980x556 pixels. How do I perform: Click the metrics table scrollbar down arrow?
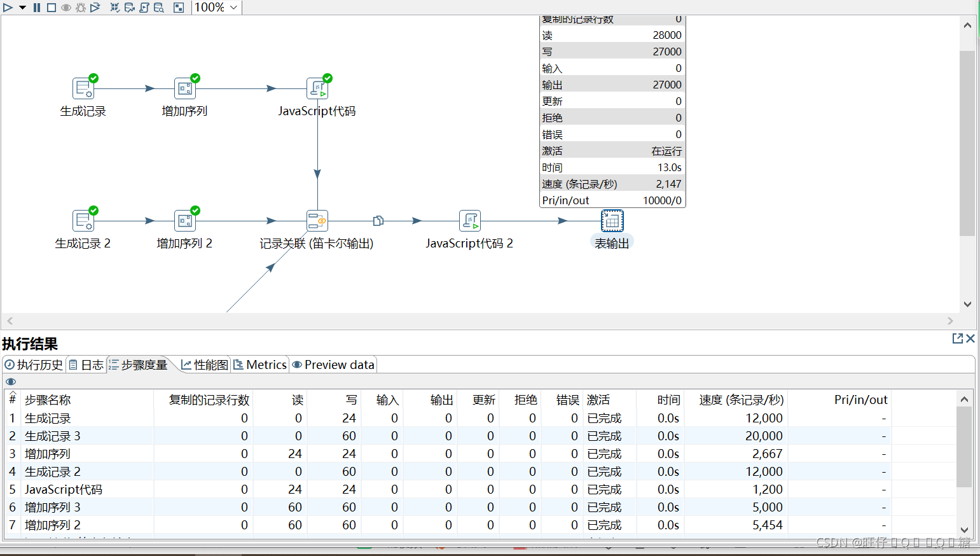point(964,530)
